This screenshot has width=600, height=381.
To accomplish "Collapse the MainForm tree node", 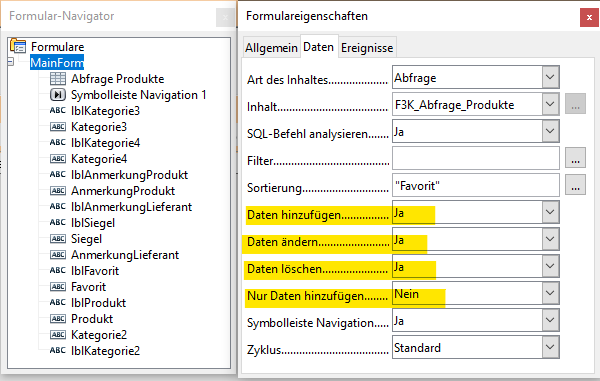I will [10, 62].
